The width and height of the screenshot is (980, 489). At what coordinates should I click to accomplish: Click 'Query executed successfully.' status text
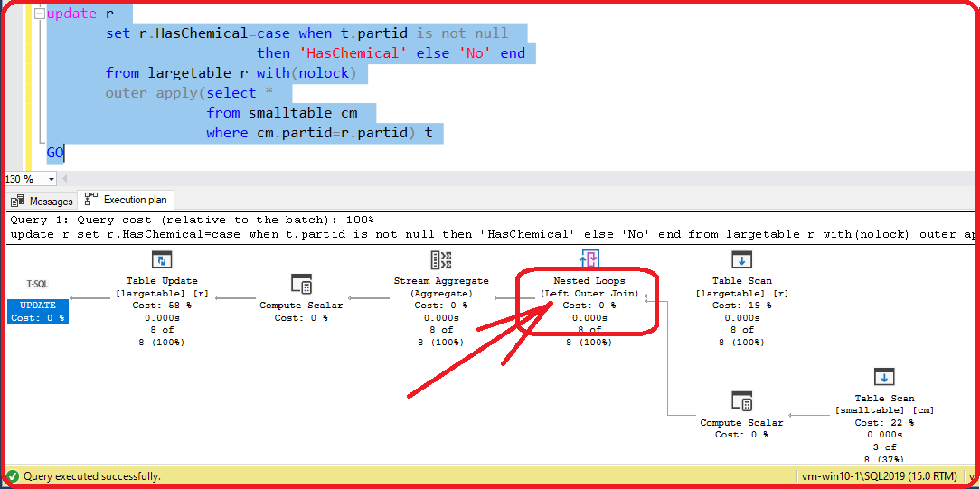(x=92, y=476)
